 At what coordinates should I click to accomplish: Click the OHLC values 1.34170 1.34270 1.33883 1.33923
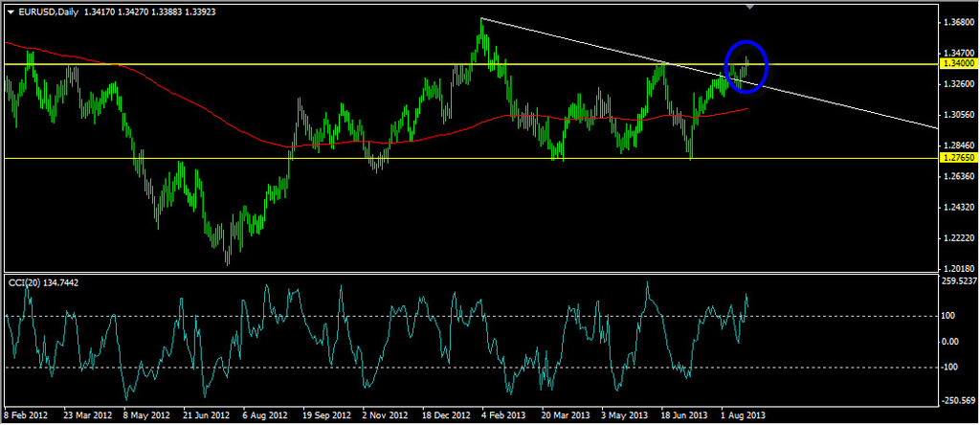pyautogui.click(x=149, y=11)
